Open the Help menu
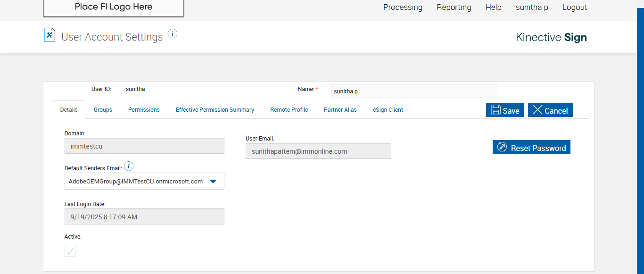The width and height of the screenshot is (644, 274). pyautogui.click(x=493, y=7)
